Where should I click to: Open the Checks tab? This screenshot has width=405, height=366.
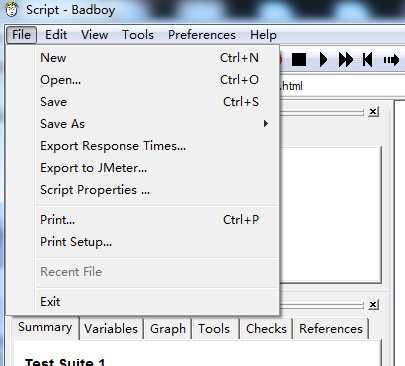[x=266, y=329]
